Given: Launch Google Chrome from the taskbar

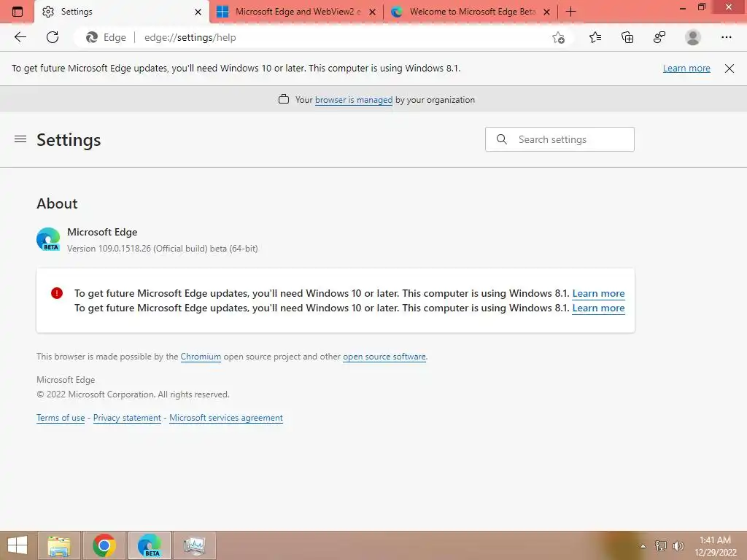Looking at the screenshot, I should point(104,545).
